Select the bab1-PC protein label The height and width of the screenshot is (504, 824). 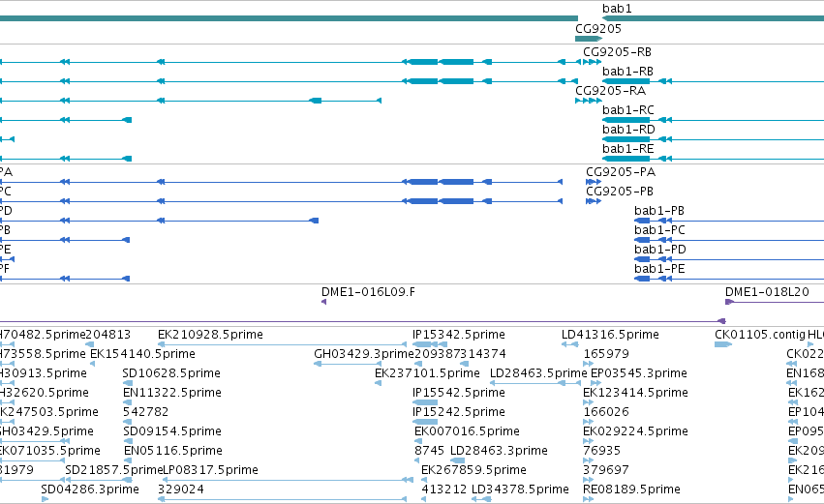click(x=659, y=230)
